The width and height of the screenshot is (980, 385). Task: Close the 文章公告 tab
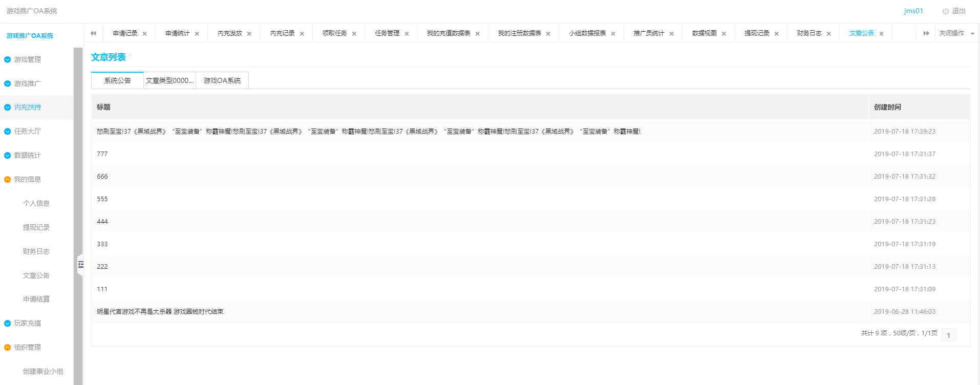point(881,34)
